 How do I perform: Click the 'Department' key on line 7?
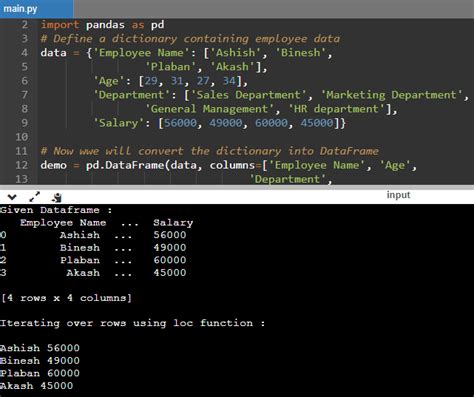(x=131, y=95)
